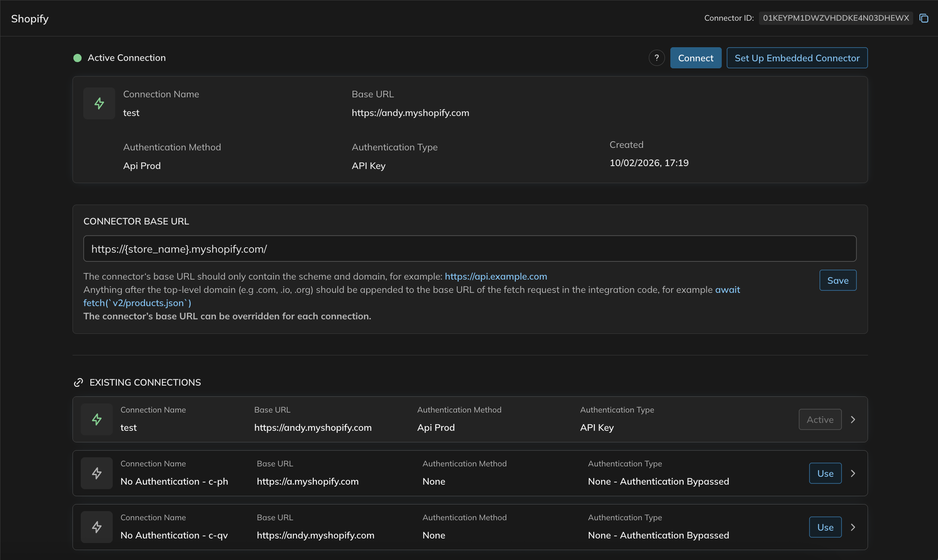Click the Connector ID value field

coord(835,18)
